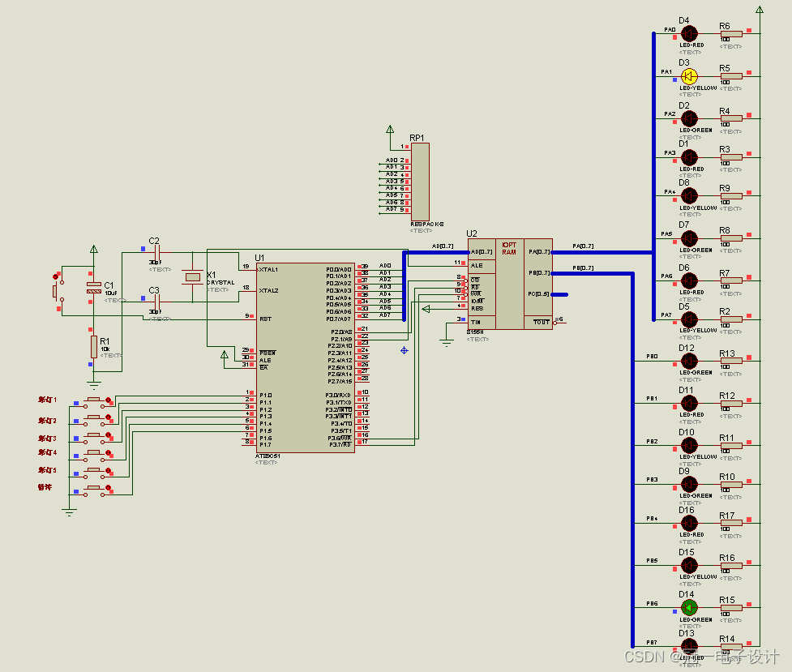Push the 彩灯1 button cap
The image size is (792, 672).
tap(93, 399)
